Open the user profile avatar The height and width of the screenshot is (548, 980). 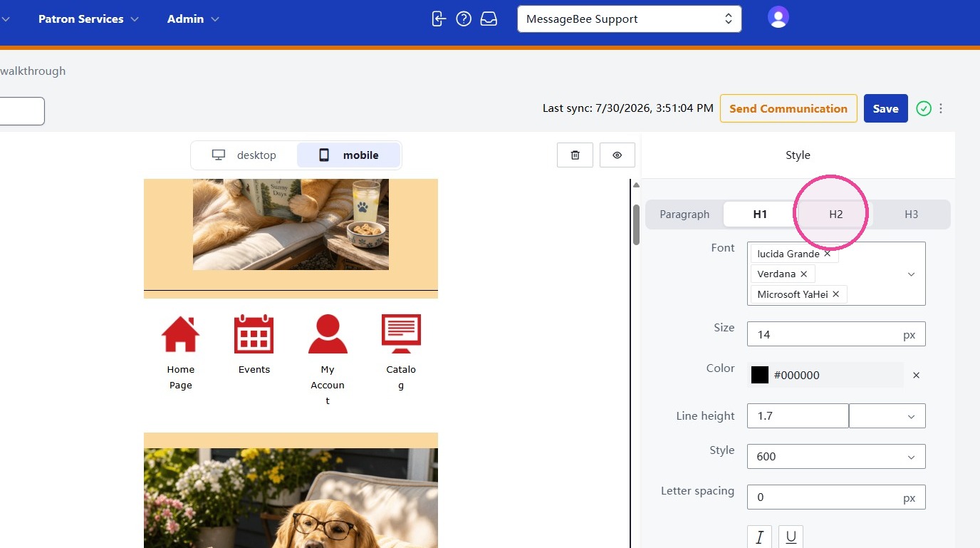[x=778, y=17]
